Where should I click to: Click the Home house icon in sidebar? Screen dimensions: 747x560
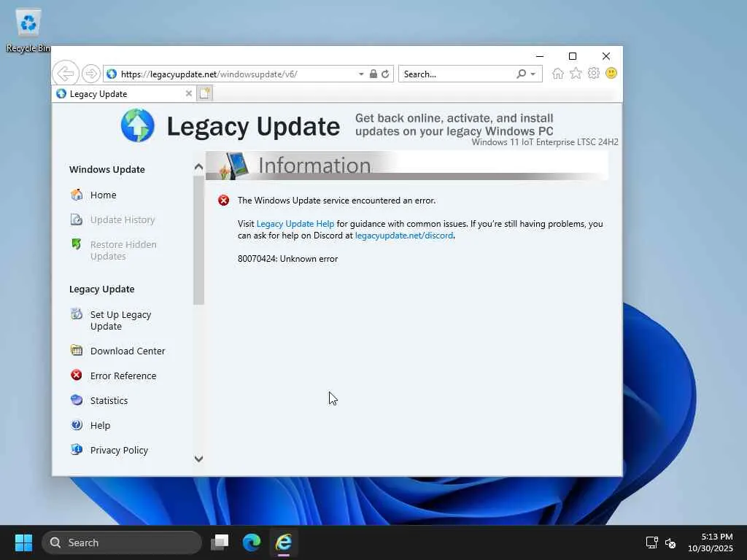pyautogui.click(x=77, y=195)
